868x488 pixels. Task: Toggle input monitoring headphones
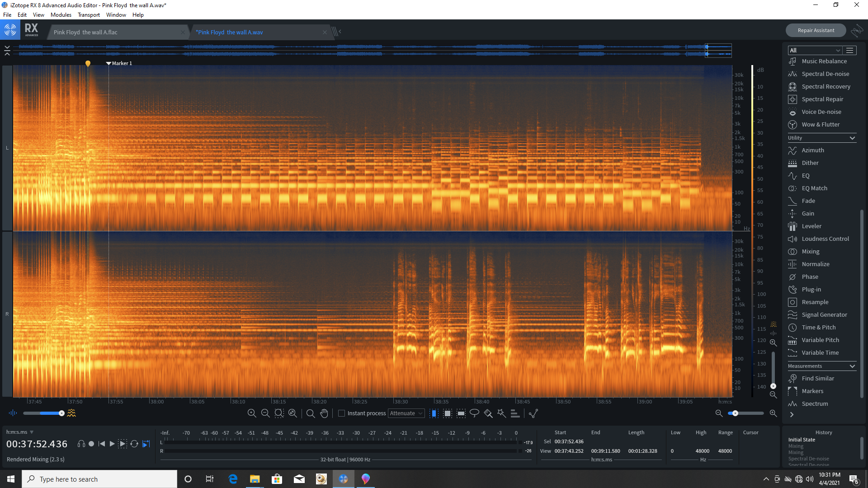pyautogui.click(x=81, y=444)
